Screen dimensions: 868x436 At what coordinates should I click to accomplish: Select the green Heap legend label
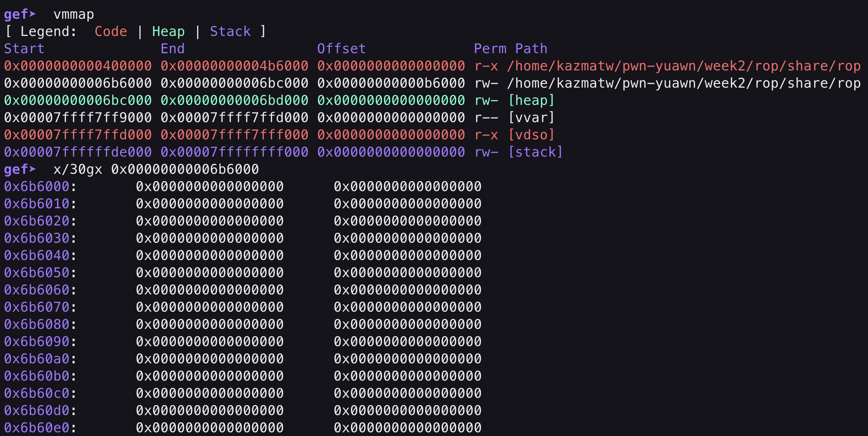click(x=168, y=31)
